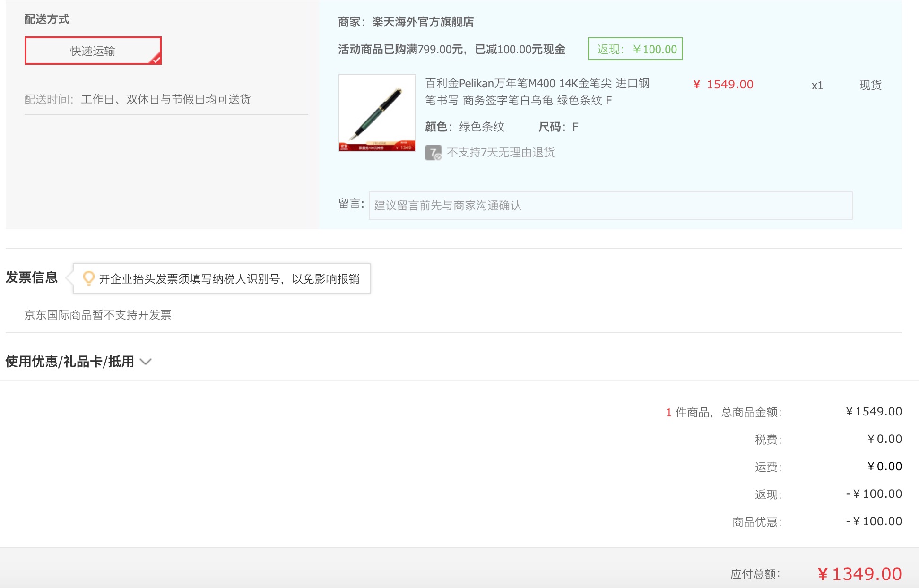
Task: Click the red product price ¥1549.00
Action: [x=723, y=85]
